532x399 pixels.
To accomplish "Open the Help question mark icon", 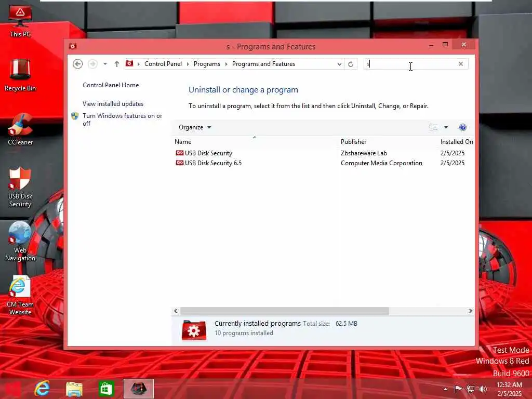I will (463, 127).
